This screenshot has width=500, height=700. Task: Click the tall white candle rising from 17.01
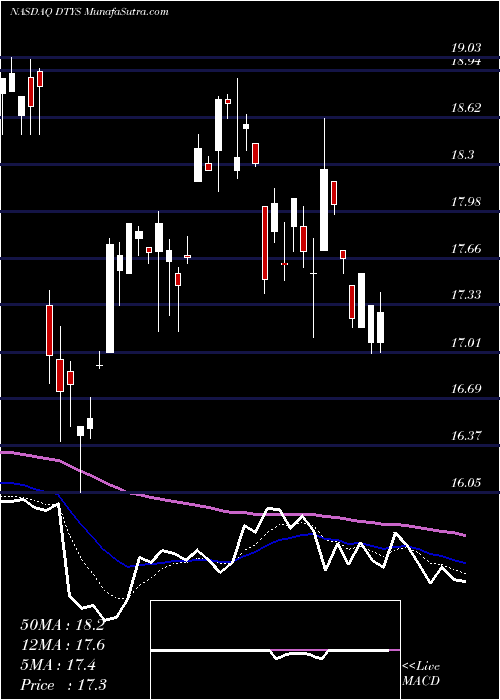(x=110, y=298)
